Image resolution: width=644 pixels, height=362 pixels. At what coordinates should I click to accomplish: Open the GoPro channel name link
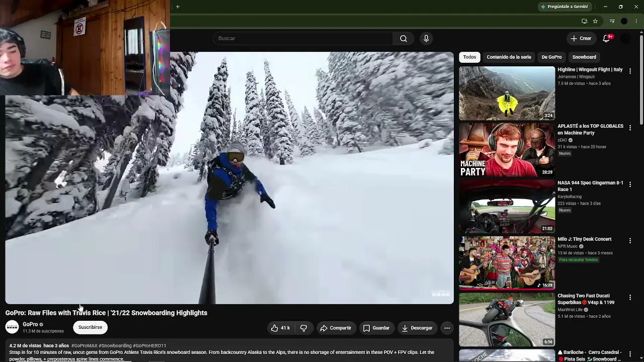[x=30, y=324]
